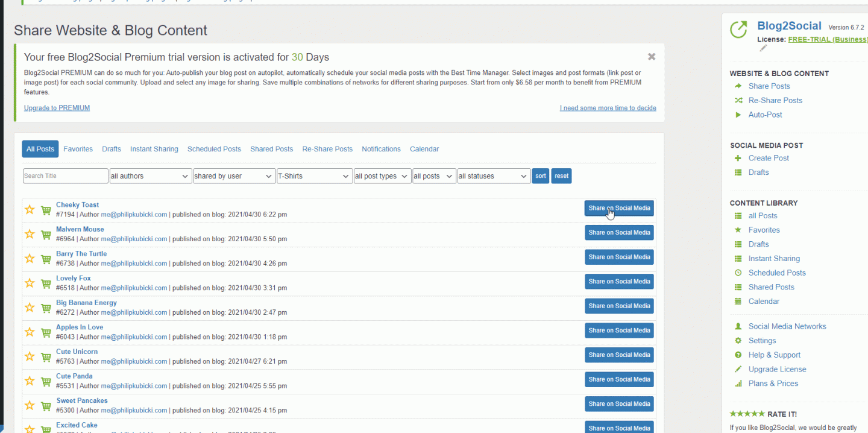Click the cart icon in the Malvern Mouse row

[x=46, y=235]
